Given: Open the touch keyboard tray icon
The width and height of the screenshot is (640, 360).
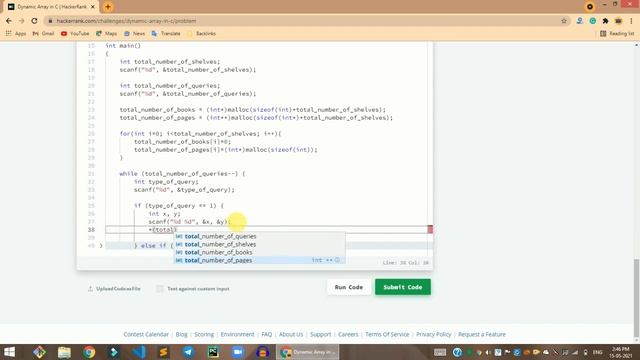Looking at the screenshot, I should pos(440,352).
